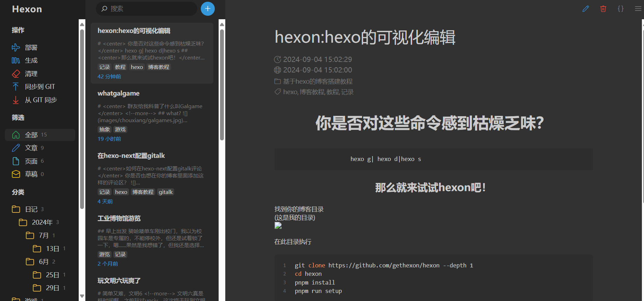
Task: Open the hexon:hexo的可视化编辑 post in list
Action: click(x=152, y=53)
